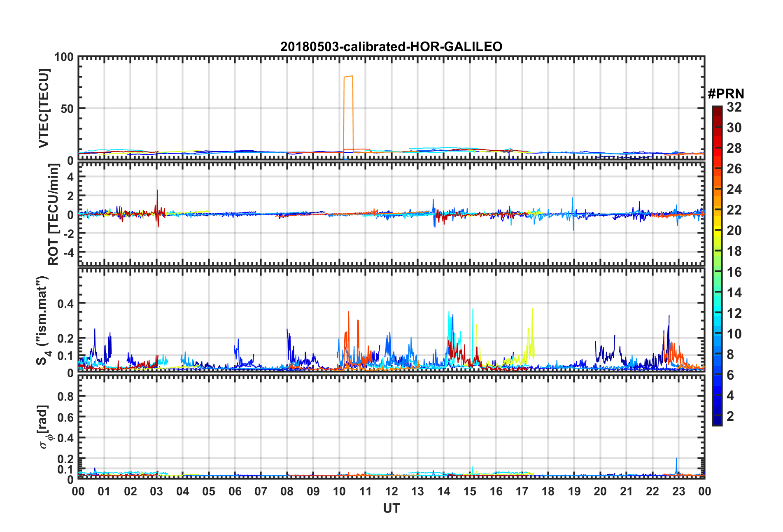783x532 pixels.
Task: Select x-axis hour label 21
Action: [x=627, y=491]
